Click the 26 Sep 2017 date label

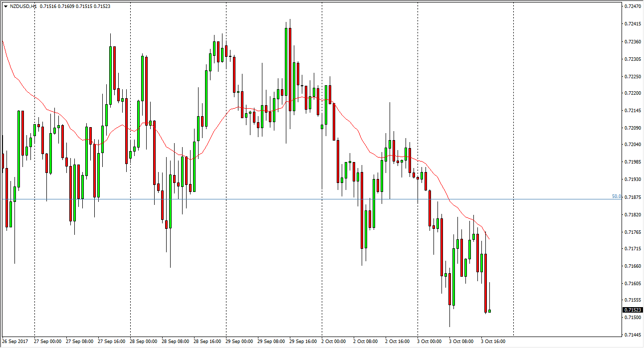coord(14,342)
